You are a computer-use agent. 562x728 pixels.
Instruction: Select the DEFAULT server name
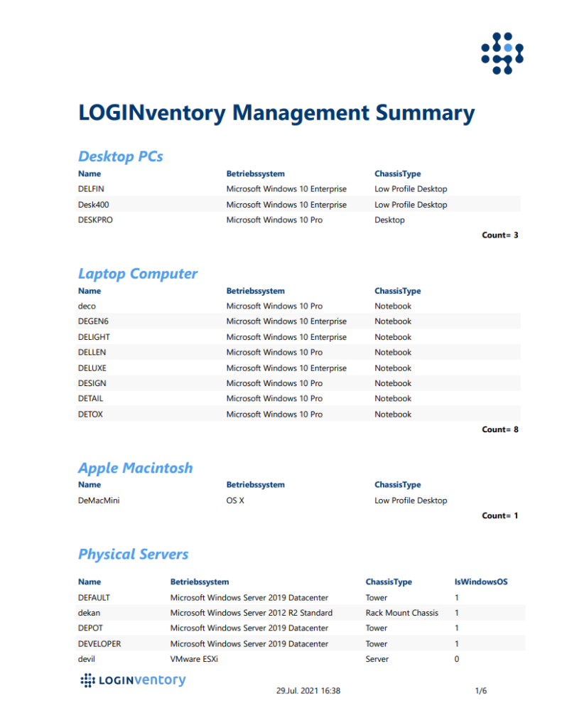coord(94,598)
